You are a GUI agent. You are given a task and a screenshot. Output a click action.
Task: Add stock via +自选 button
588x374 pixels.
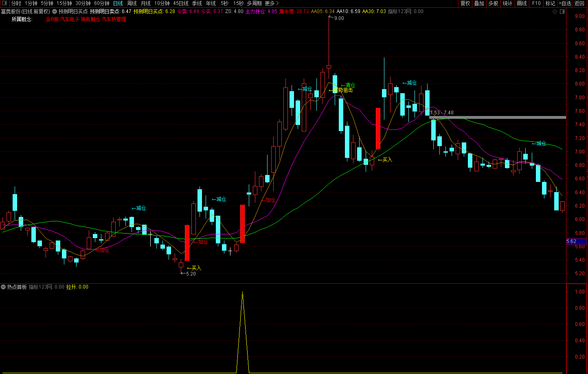[564, 3]
